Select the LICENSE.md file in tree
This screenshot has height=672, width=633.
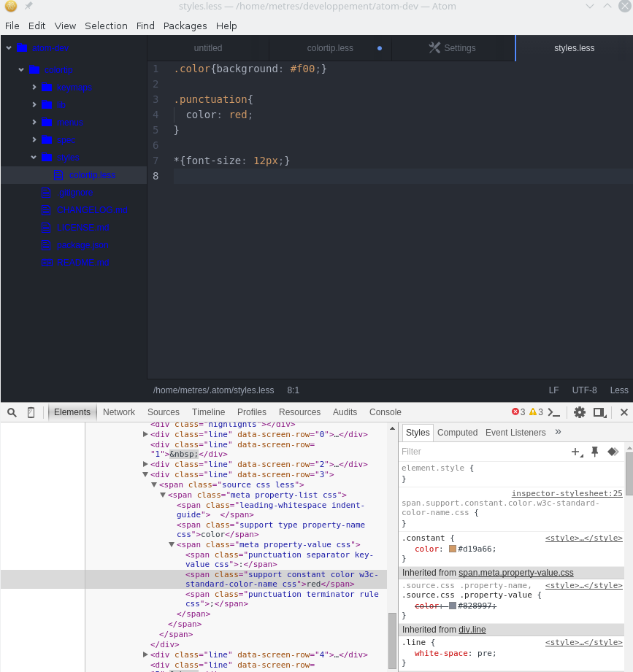(x=83, y=227)
